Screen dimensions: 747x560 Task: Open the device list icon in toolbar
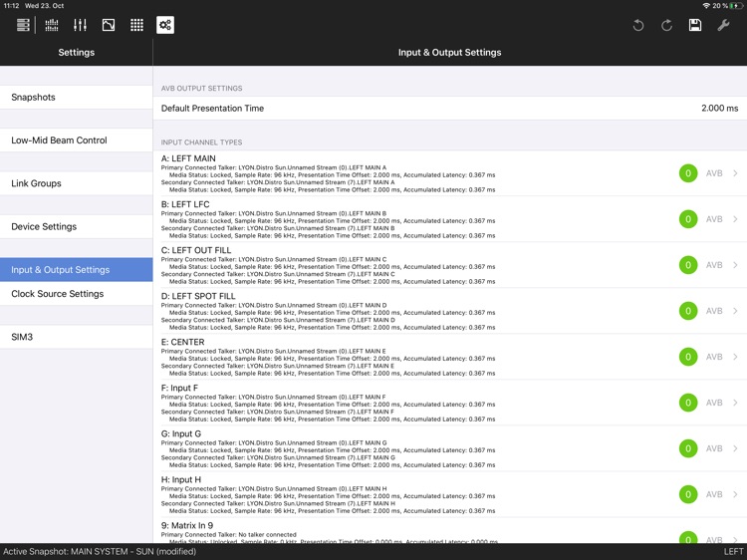tap(23, 25)
